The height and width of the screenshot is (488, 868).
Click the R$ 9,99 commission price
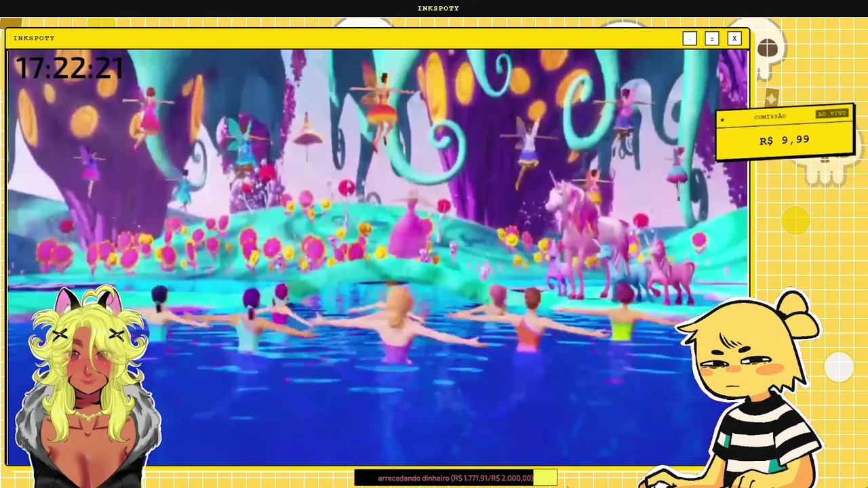784,140
